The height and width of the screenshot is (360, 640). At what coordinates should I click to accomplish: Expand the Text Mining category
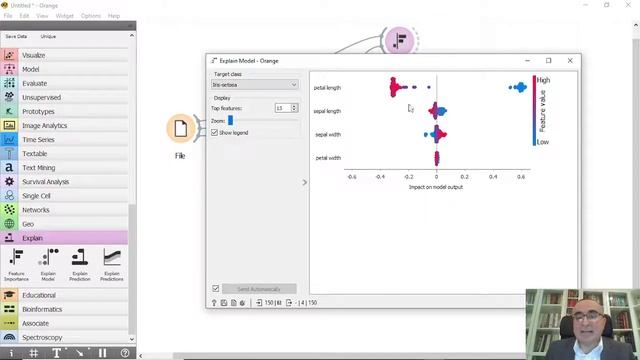coord(64,168)
